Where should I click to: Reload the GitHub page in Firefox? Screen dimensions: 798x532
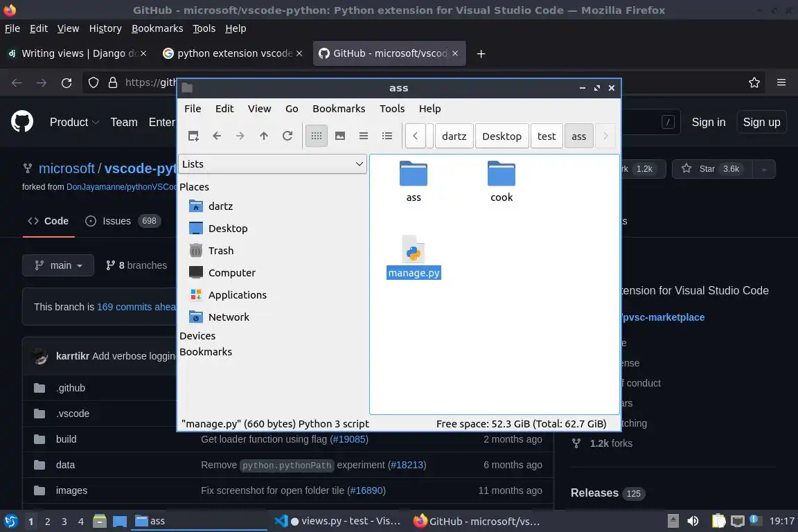coord(66,82)
